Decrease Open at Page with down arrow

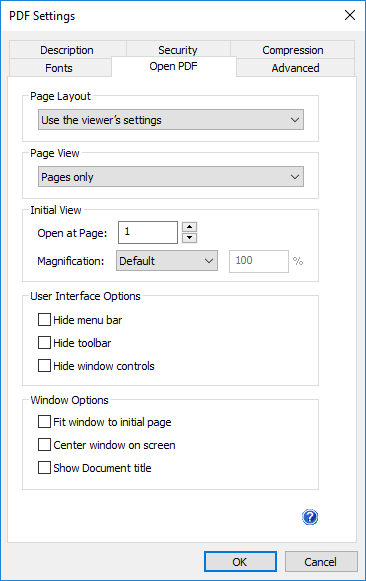(x=189, y=238)
